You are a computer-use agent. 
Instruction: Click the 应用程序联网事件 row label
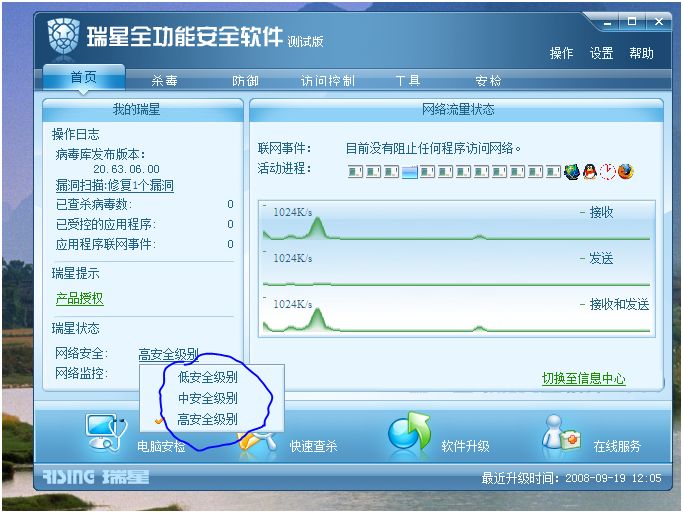(x=106, y=244)
